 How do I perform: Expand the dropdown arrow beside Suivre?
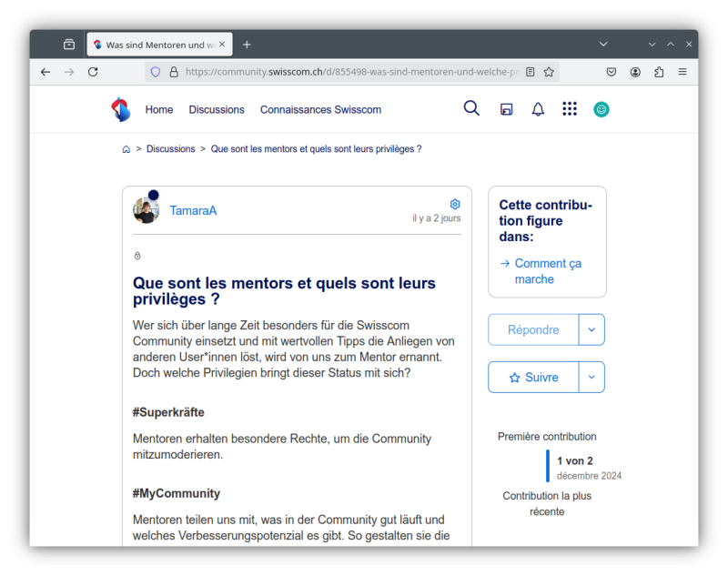pyautogui.click(x=591, y=378)
